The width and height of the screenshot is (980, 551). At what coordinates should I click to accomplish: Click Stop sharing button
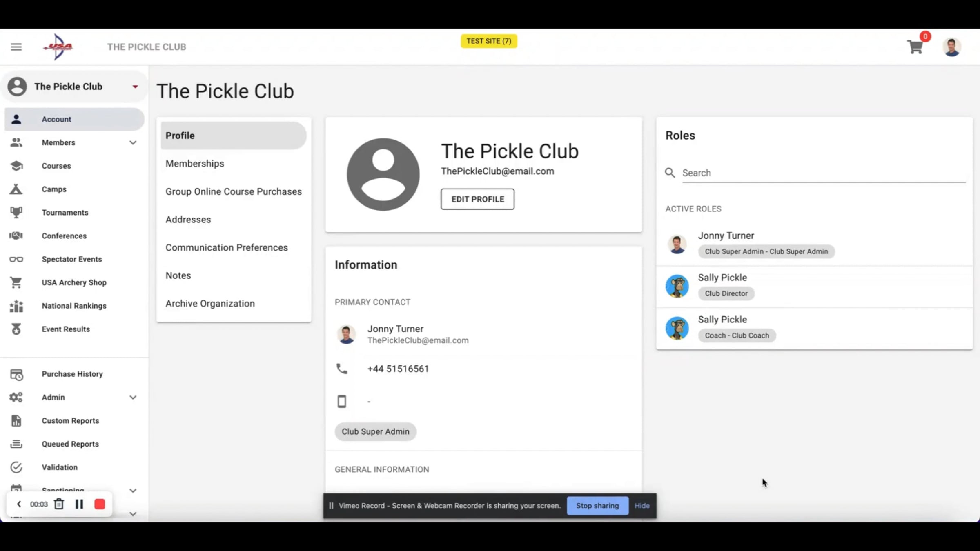coord(597,506)
